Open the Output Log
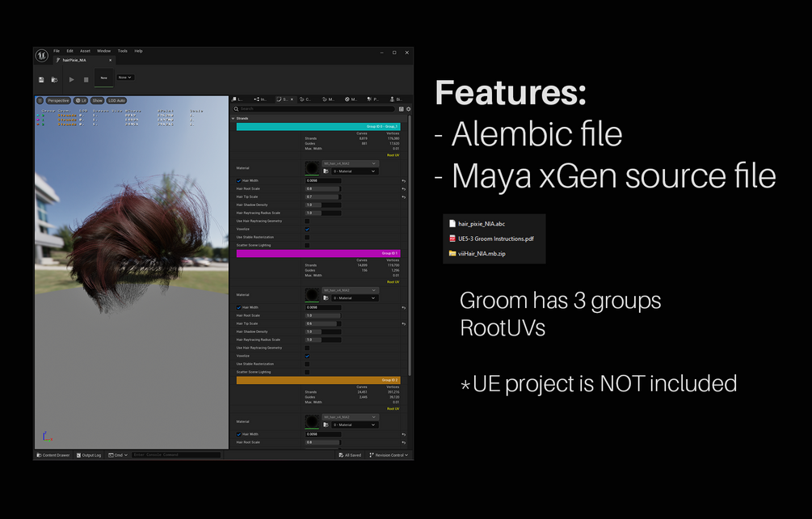Screen dimensions: 812x519 click(89, 455)
